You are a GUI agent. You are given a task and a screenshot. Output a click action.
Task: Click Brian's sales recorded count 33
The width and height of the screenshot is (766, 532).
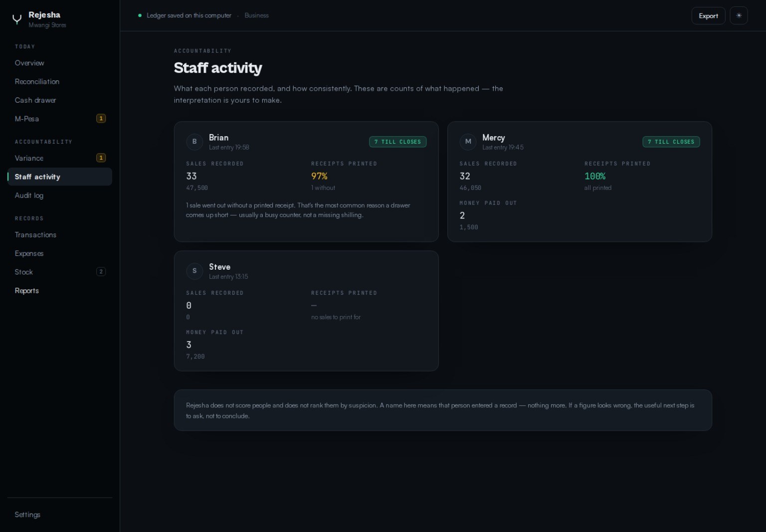[x=191, y=176]
